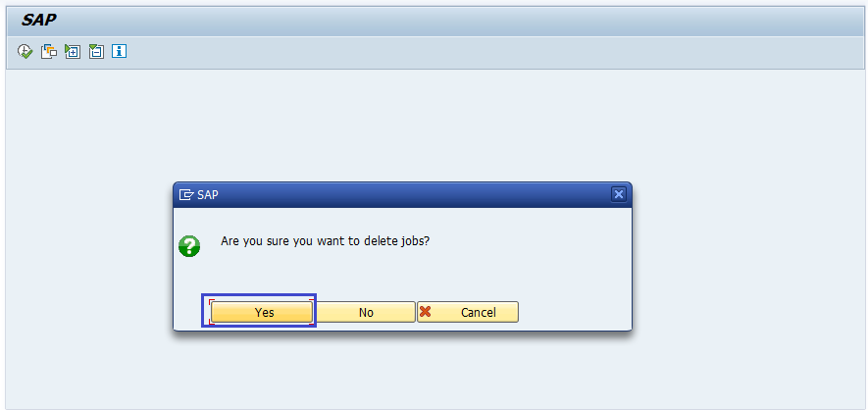Choose No in the delete jobs prompt

click(x=366, y=312)
